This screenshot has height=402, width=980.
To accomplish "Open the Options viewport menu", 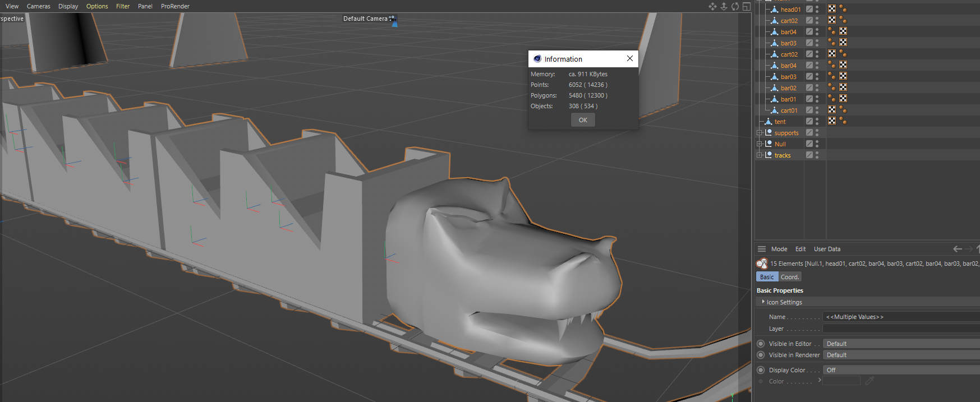I will 97,6.
